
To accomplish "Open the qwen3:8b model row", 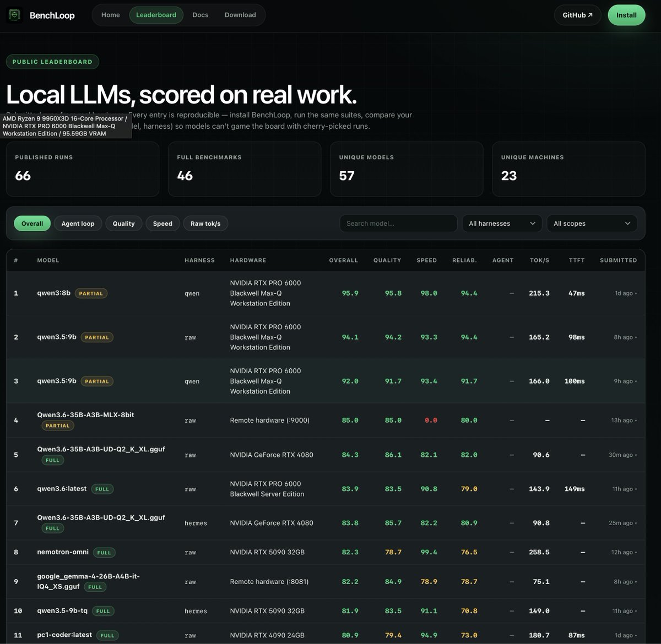I will (x=326, y=293).
